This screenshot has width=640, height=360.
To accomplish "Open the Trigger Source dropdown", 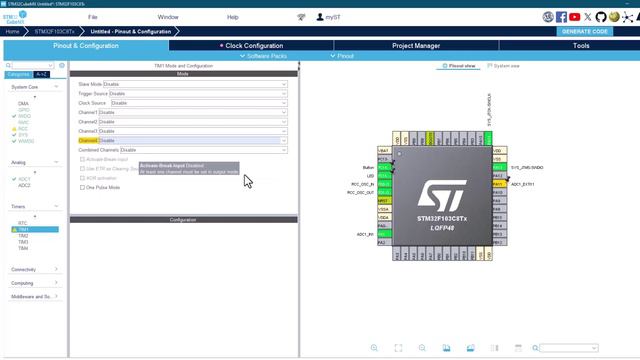I will (x=198, y=93).
